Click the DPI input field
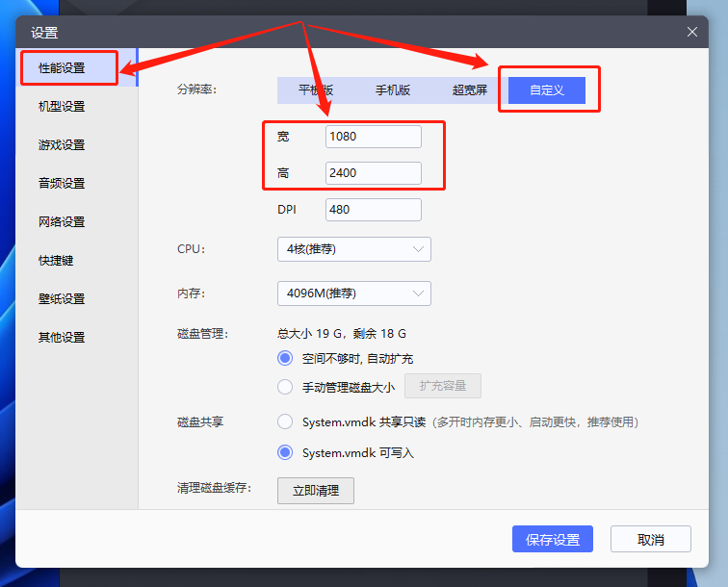The height and width of the screenshot is (587, 728). click(x=373, y=210)
